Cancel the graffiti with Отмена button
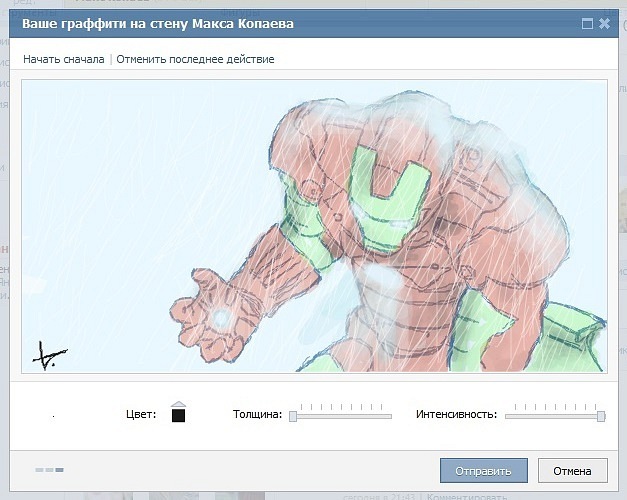This screenshot has height=500, width=627. [573, 471]
